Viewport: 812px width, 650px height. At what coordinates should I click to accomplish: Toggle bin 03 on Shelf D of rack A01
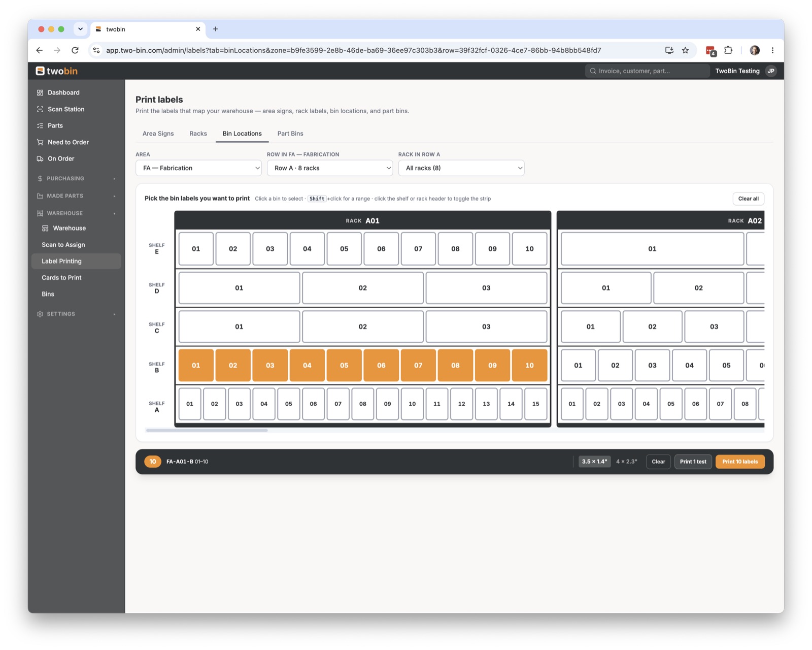[x=486, y=288]
